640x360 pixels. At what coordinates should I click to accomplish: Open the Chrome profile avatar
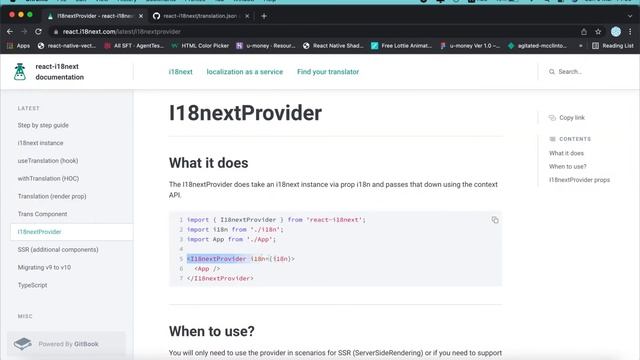click(616, 31)
